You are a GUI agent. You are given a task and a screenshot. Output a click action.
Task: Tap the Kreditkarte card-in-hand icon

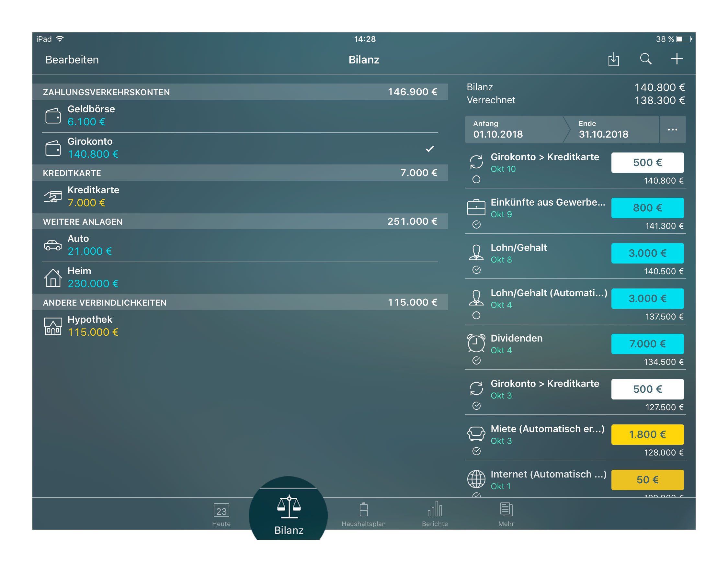coord(53,197)
